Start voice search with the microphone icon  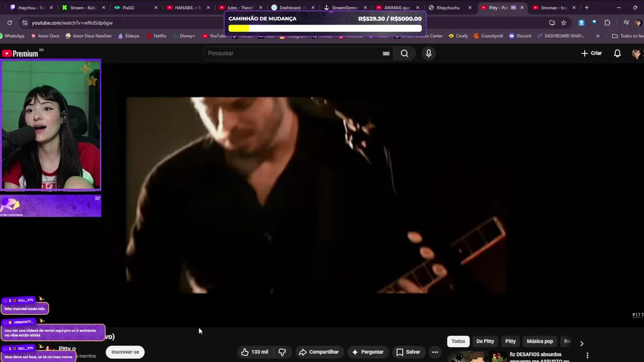point(429,53)
